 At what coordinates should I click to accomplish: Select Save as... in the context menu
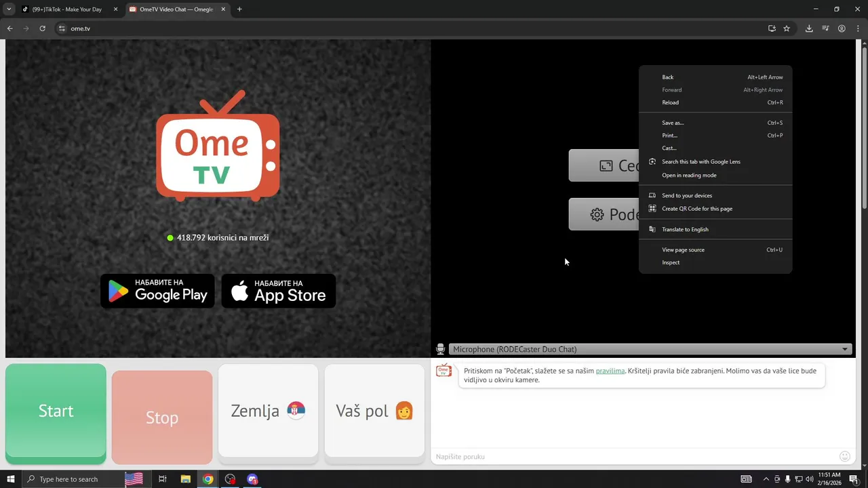pyautogui.click(x=715, y=123)
